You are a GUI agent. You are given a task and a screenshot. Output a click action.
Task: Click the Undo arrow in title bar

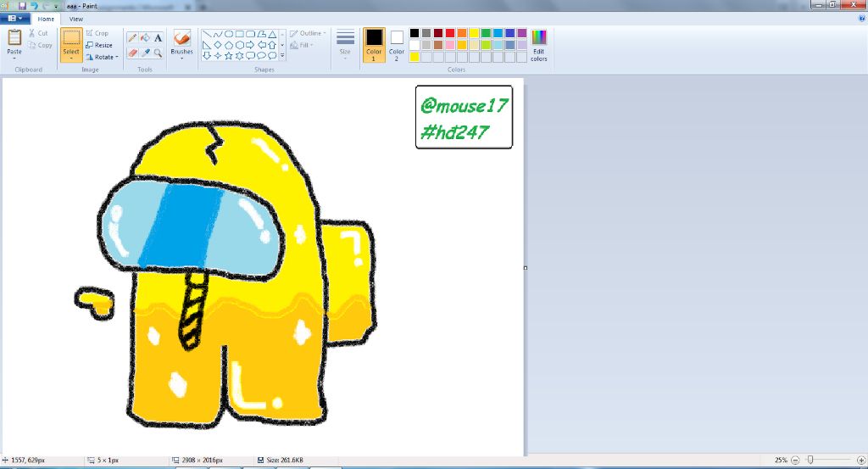point(34,6)
